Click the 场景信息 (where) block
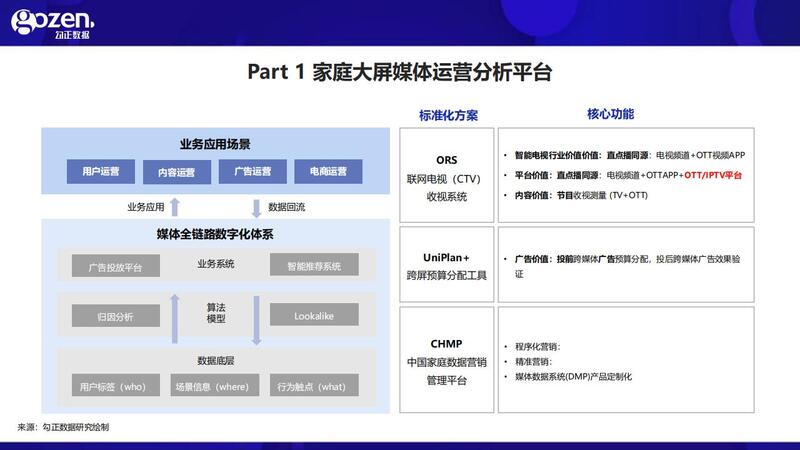Viewport: 800px width, 450px height. (211, 386)
